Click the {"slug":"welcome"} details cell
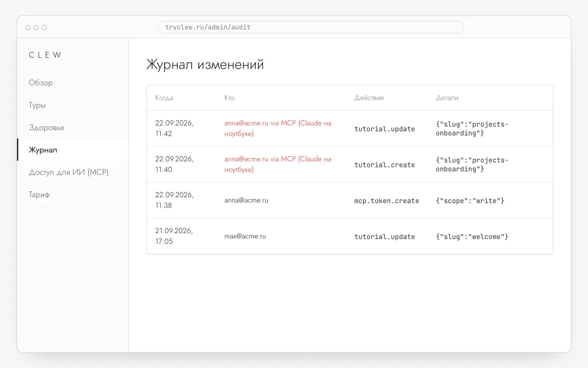Image resolution: width=588 pixels, height=368 pixels. click(472, 237)
